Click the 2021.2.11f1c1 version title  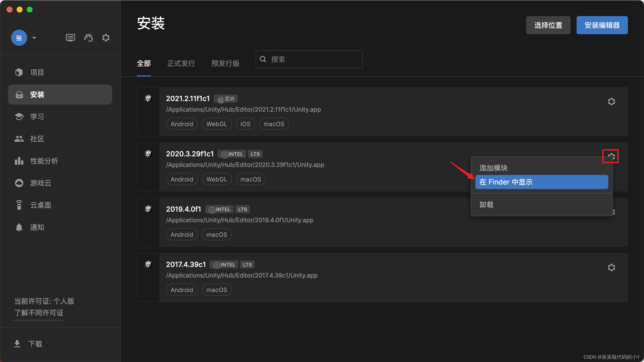click(188, 99)
